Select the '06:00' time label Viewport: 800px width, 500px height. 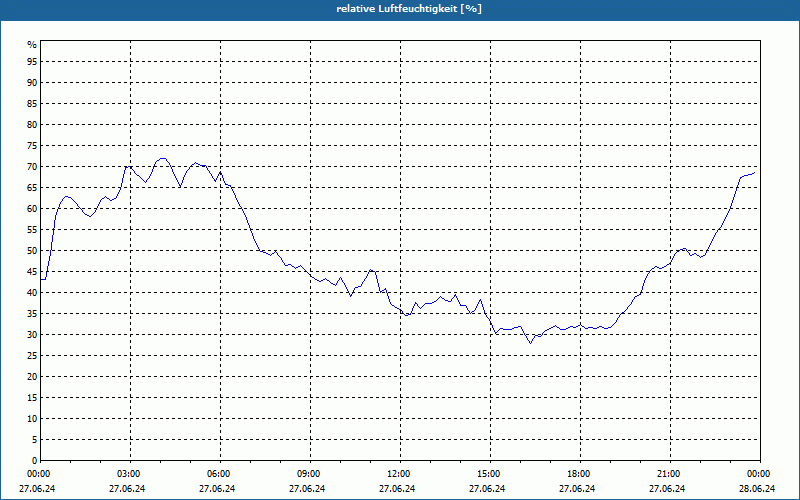(218, 474)
